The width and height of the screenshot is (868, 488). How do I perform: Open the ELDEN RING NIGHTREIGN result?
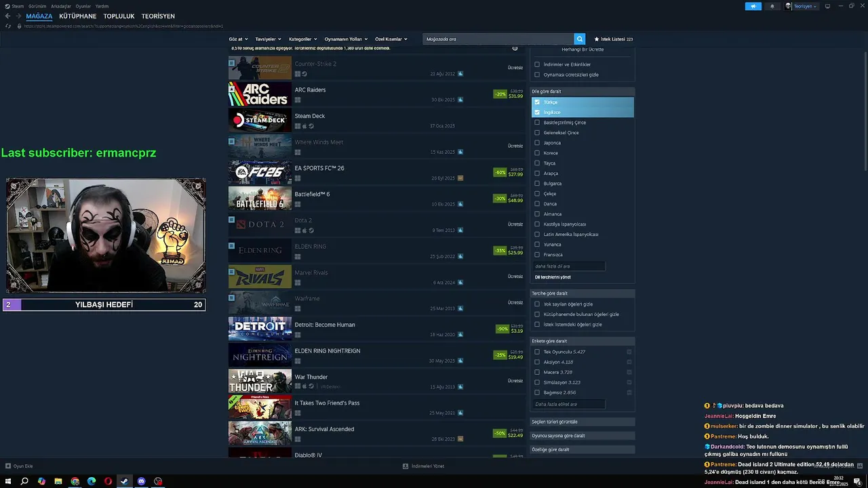376,355
